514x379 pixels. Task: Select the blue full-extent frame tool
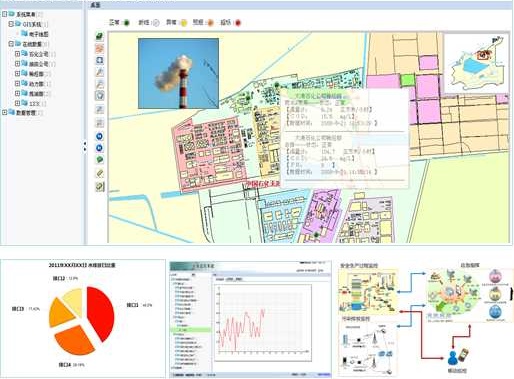pyautogui.click(x=100, y=60)
